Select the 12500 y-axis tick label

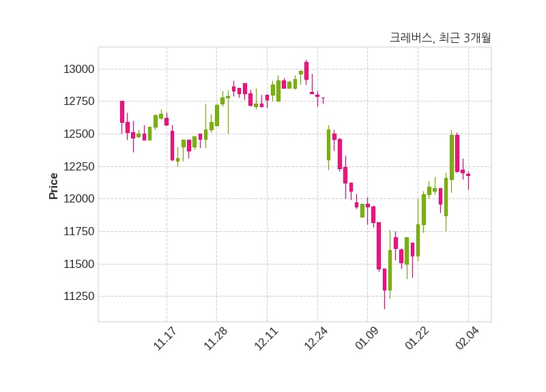point(77,134)
